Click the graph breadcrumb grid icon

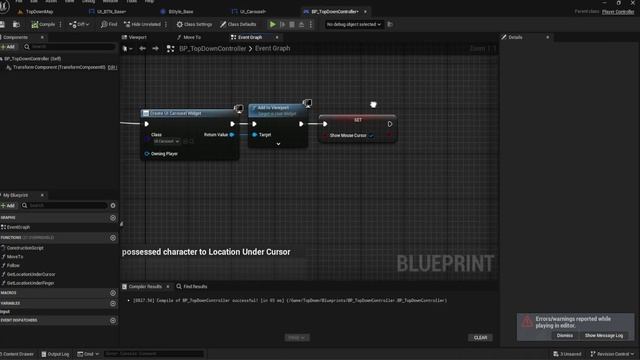171,49
